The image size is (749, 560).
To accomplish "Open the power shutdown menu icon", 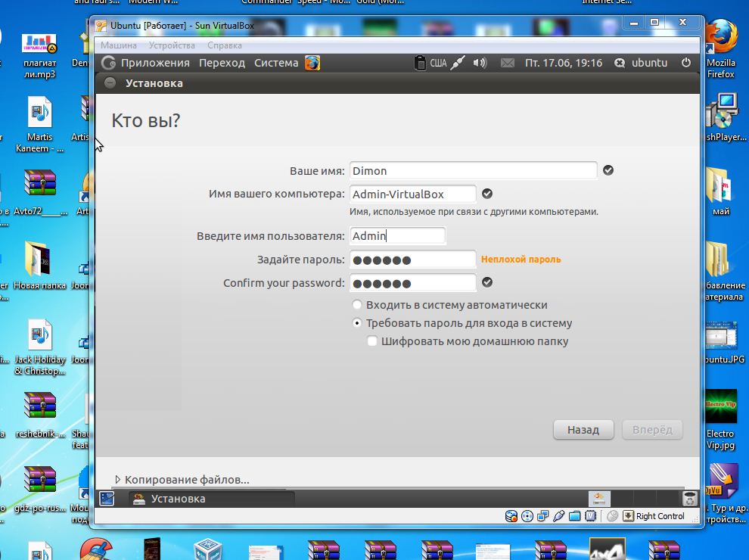I will [x=686, y=63].
